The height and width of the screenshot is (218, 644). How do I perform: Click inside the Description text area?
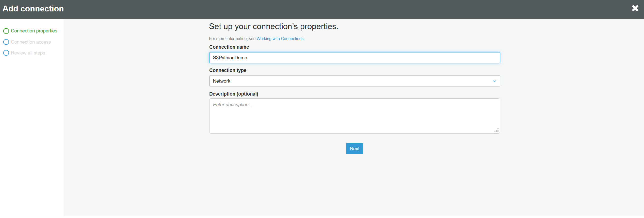354,116
